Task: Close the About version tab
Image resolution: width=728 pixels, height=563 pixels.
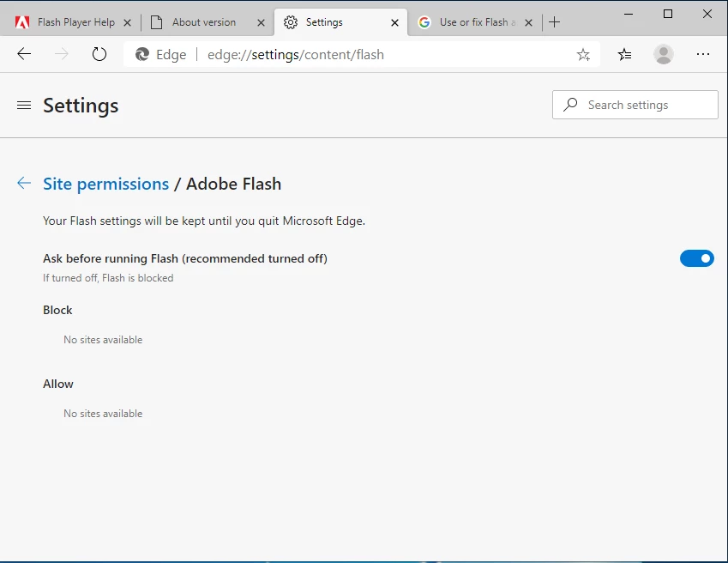Action: [261, 22]
